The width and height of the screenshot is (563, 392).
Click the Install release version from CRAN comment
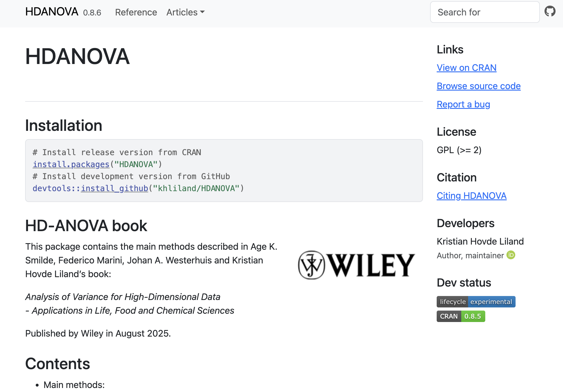coord(117,152)
